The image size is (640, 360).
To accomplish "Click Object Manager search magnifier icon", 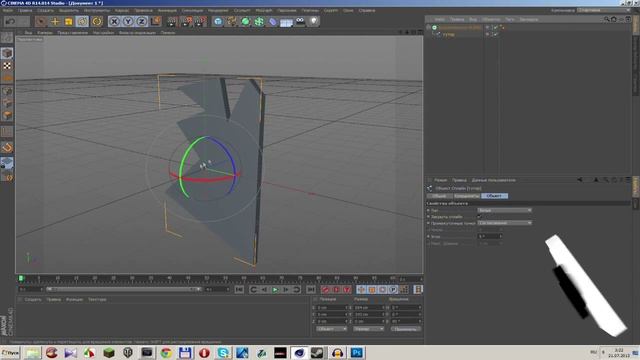I will click(x=607, y=19).
